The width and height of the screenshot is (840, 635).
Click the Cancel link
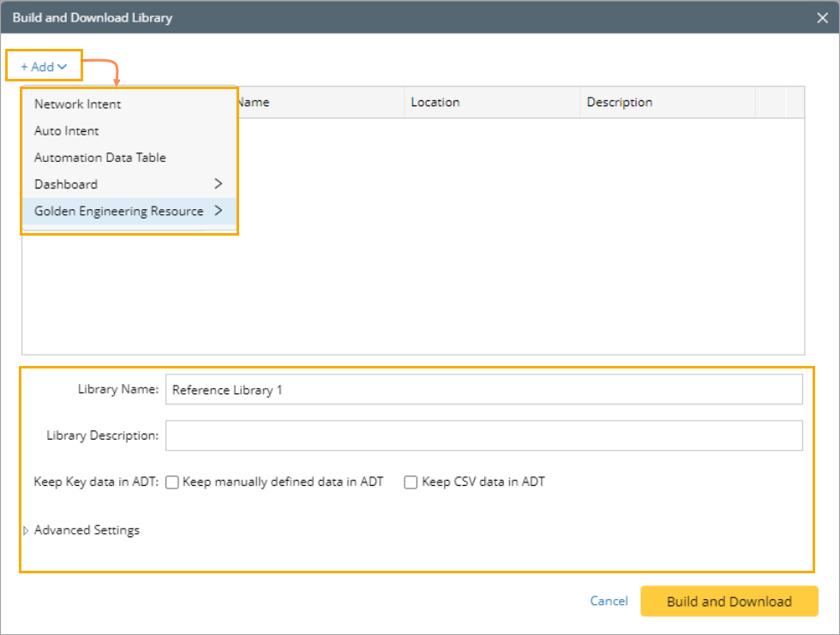pos(609,602)
